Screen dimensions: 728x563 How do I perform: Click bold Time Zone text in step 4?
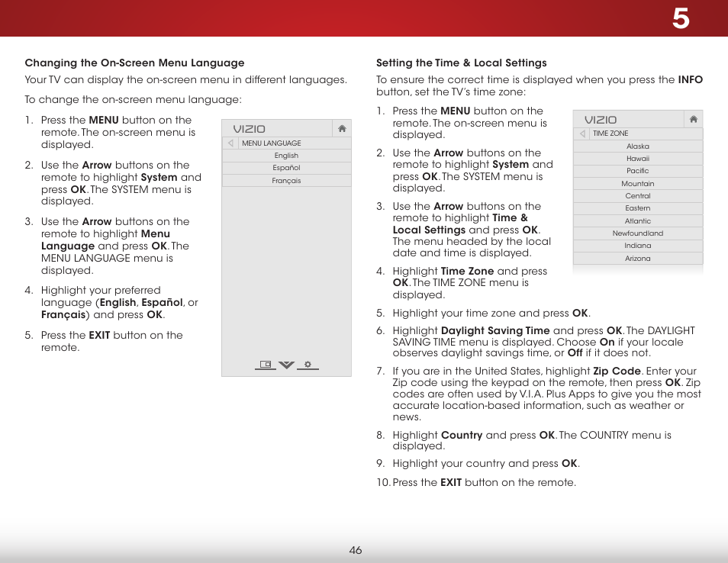467,271
